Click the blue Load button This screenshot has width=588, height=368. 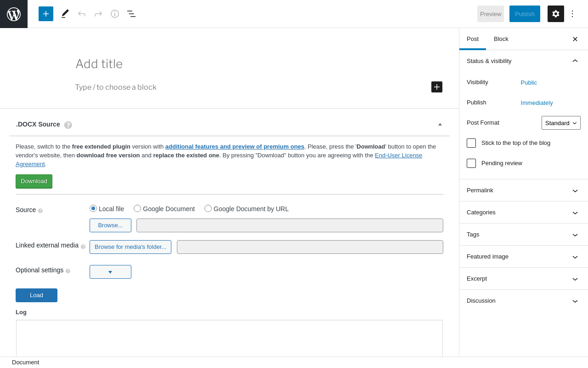pos(36,295)
